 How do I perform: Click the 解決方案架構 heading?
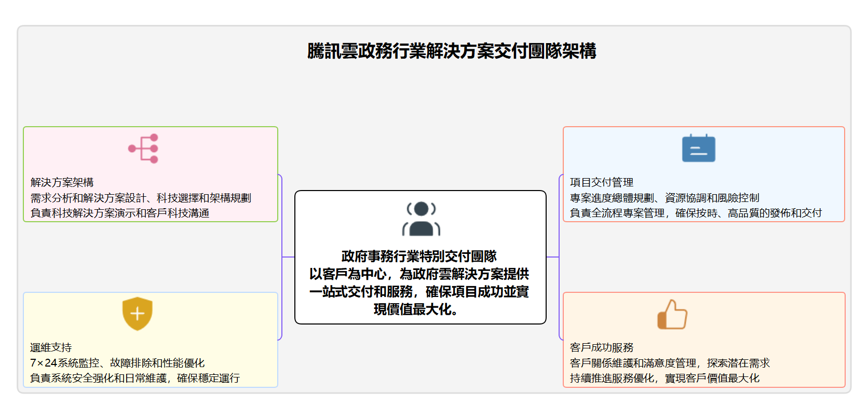(62, 182)
